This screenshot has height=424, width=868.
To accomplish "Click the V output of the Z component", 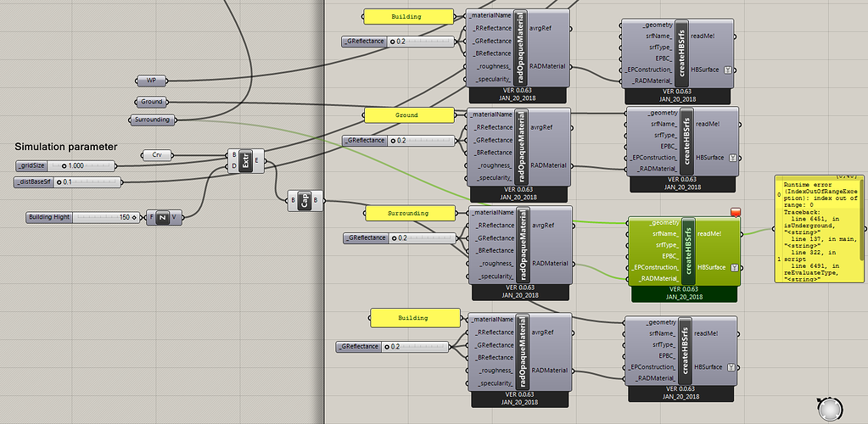I will click(175, 218).
